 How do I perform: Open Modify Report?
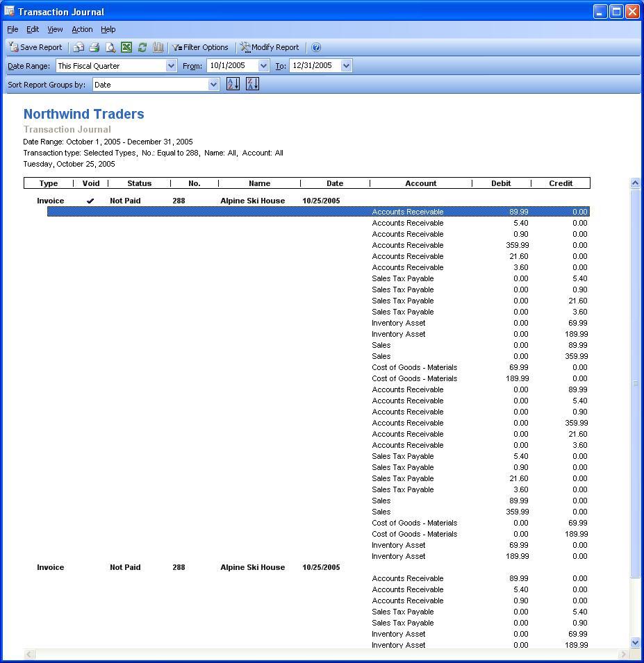point(270,47)
